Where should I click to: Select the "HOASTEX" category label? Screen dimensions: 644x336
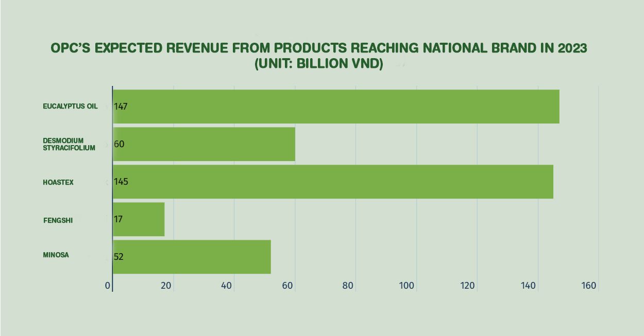58,182
